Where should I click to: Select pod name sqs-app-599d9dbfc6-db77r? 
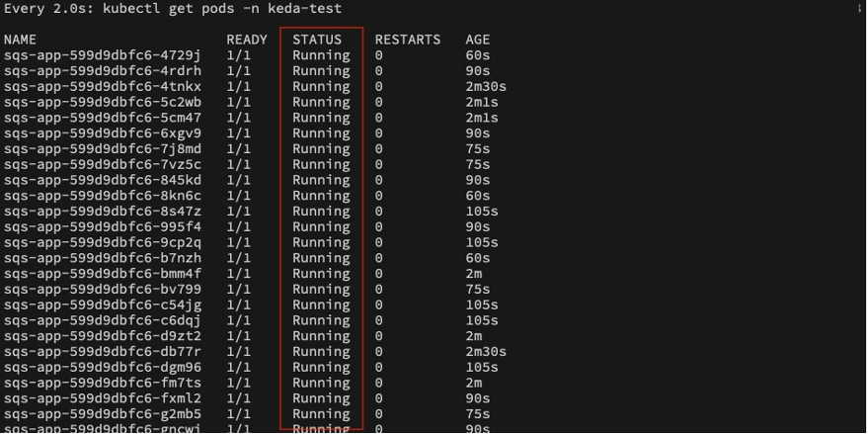click(x=103, y=352)
